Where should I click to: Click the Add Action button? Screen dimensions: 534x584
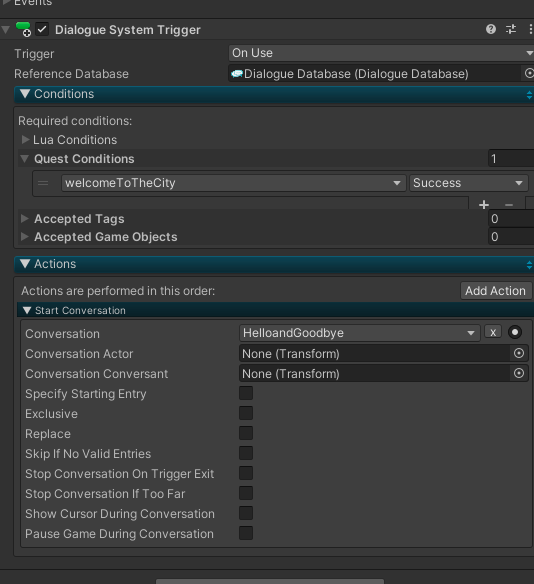[x=496, y=291]
